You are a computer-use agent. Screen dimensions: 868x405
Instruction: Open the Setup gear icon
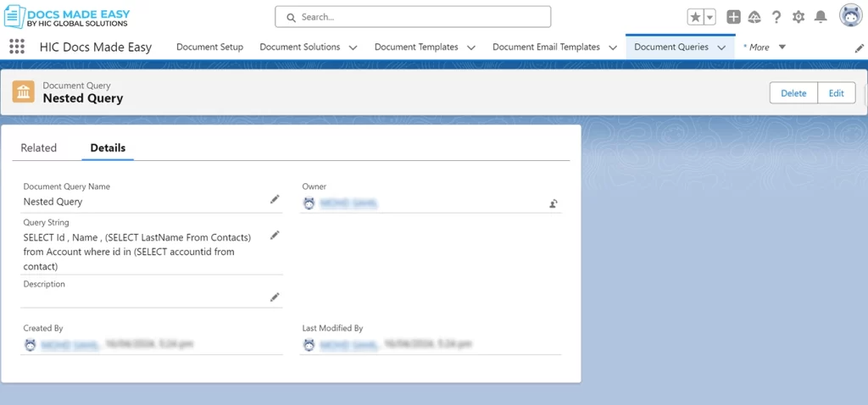798,17
